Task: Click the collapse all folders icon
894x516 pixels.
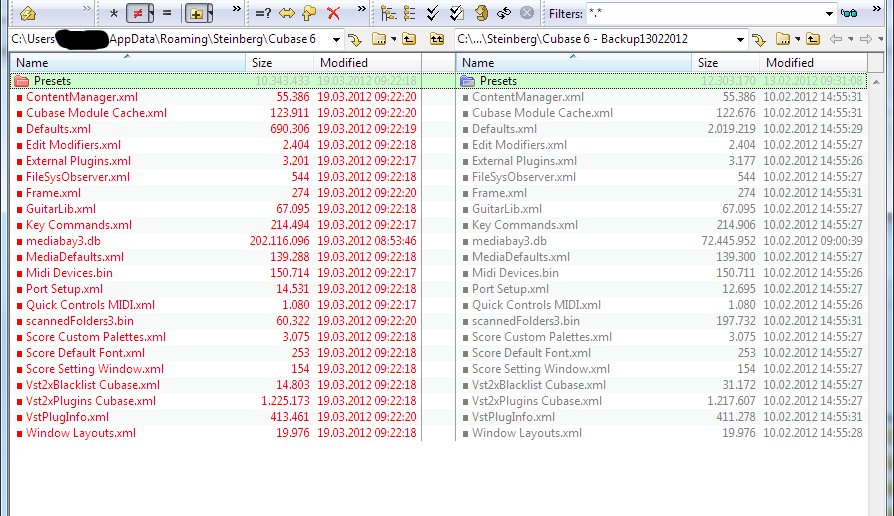Action: point(409,13)
